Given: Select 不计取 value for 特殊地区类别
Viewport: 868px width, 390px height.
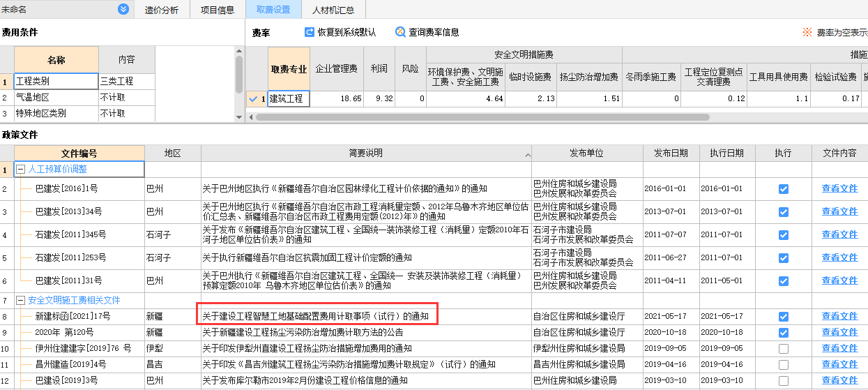Looking at the screenshot, I should pyautogui.click(x=127, y=114).
